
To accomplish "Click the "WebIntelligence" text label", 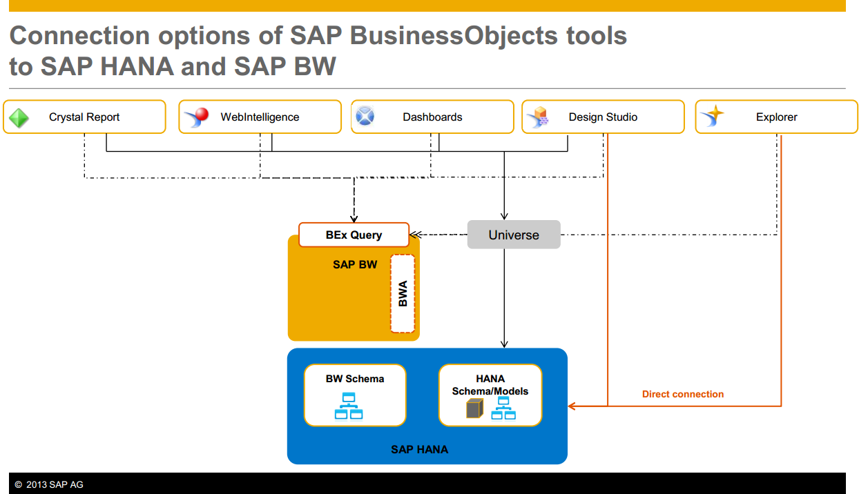I will pyautogui.click(x=260, y=117).
